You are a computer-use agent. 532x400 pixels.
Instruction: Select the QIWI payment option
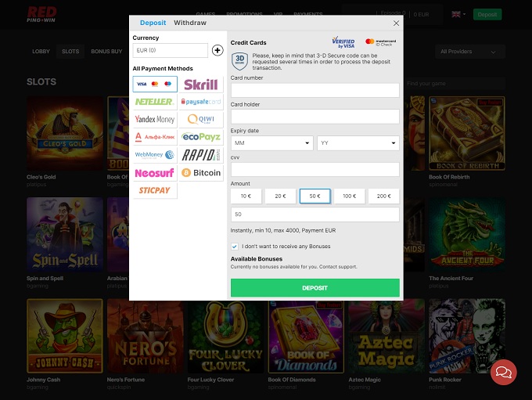click(200, 119)
